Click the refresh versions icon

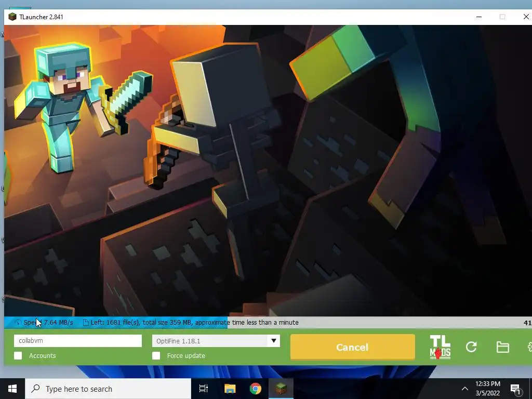pyautogui.click(x=471, y=347)
